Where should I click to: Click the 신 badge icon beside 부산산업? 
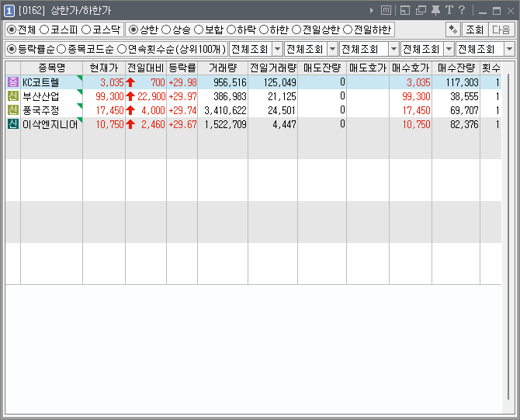click(13, 95)
